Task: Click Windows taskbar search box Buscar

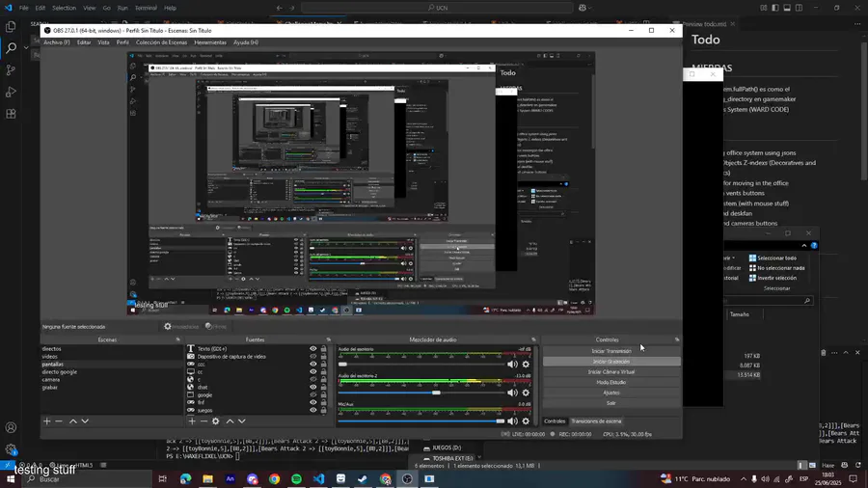Action: (89, 479)
